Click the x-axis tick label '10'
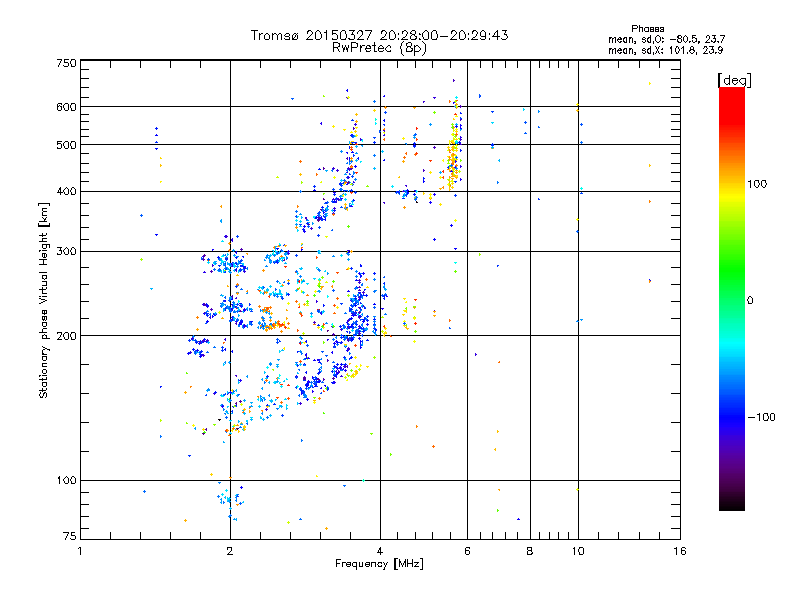800x600 pixels. click(x=578, y=551)
